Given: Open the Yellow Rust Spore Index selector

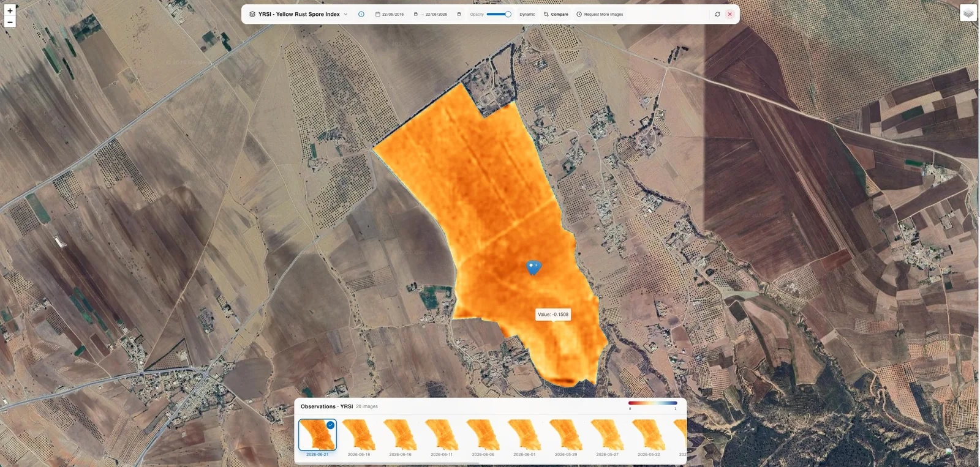Looking at the screenshot, I should (x=298, y=14).
